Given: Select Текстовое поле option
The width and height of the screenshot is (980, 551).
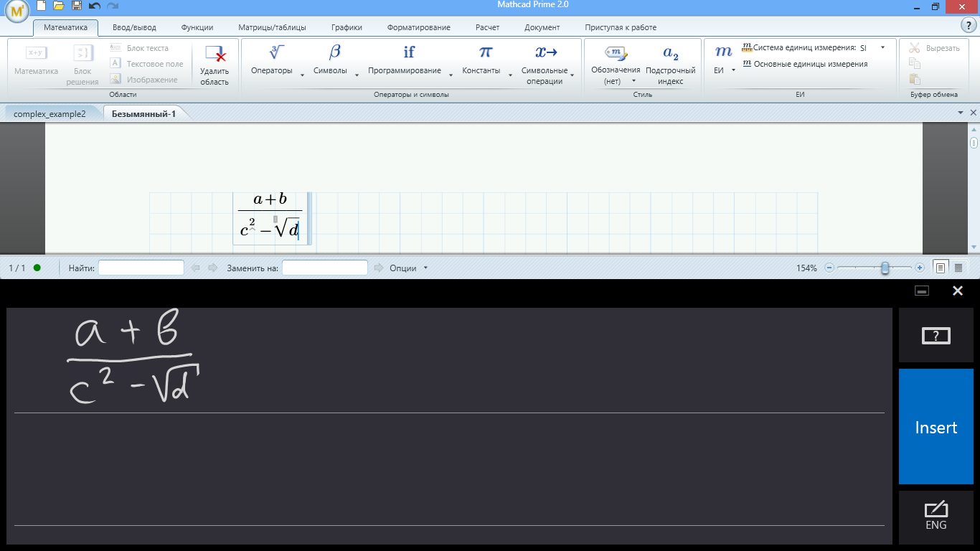Looking at the screenshot, I should pos(146,64).
